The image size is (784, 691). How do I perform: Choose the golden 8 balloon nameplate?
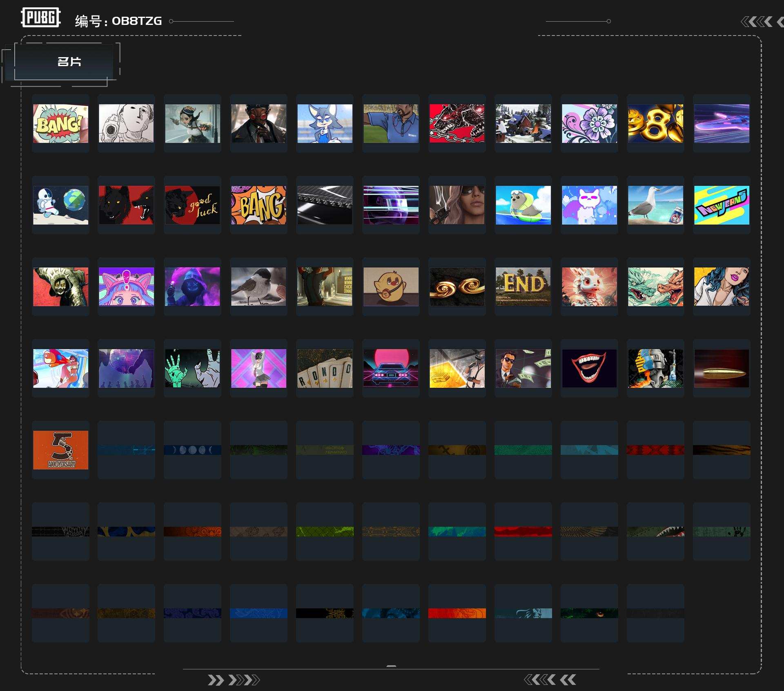click(655, 123)
